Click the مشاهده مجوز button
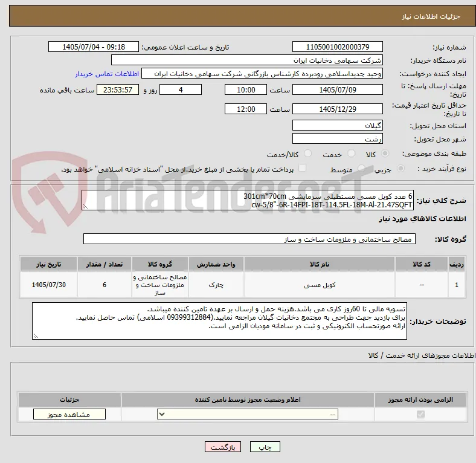Viewport: 476px width, 463px height. point(69,415)
